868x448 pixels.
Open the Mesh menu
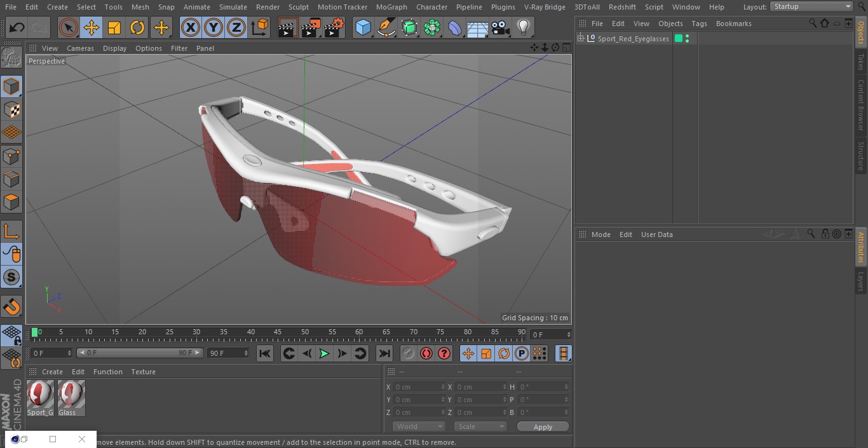pyautogui.click(x=140, y=7)
